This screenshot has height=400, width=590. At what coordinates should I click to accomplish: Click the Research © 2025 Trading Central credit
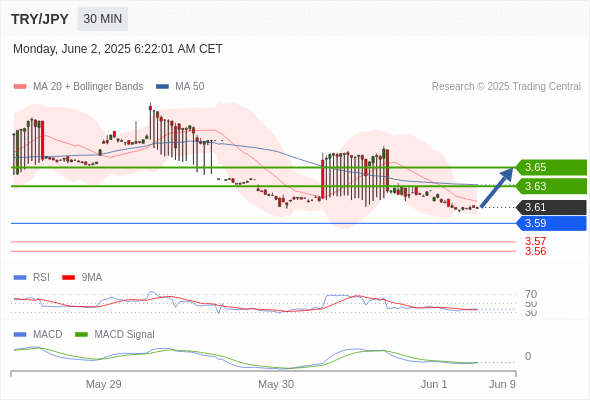[x=506, y=87]
